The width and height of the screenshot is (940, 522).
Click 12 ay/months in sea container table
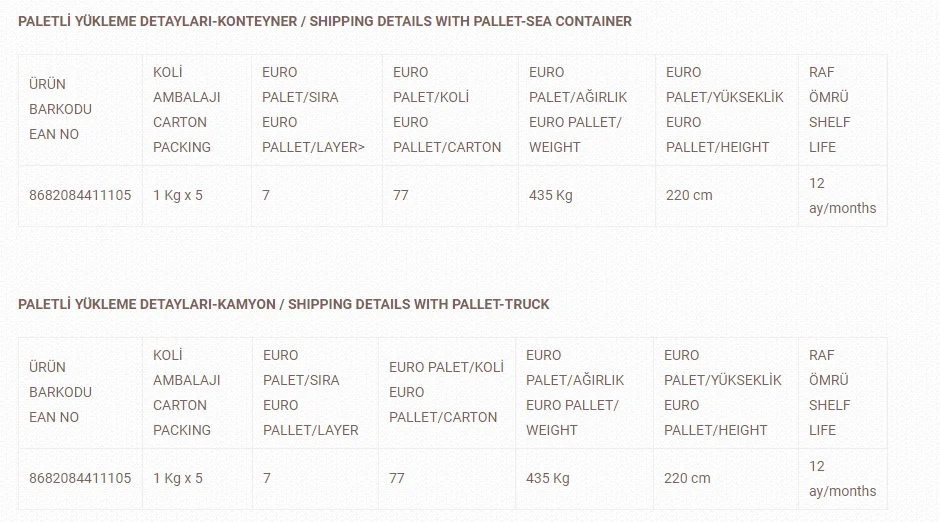pyautogui.click(x=842, y=196)
